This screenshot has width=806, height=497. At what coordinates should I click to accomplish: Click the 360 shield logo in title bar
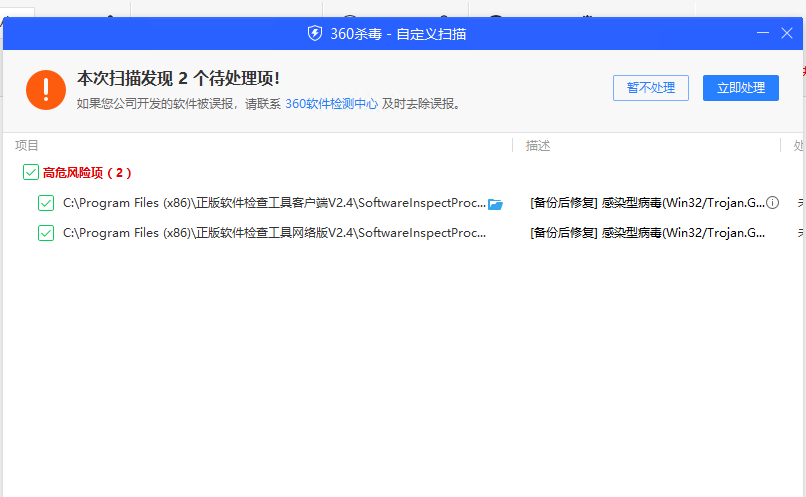click(x=315, y=33)
